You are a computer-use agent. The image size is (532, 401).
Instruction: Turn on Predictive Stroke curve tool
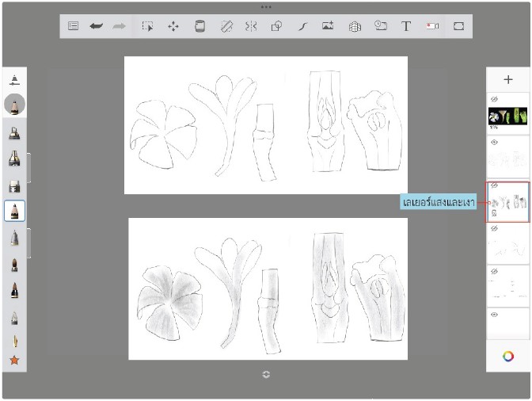[302, 26]
